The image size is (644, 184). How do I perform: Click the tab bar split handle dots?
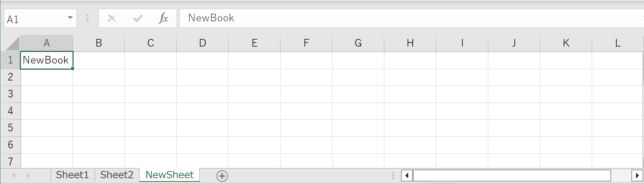[x=393, y=176]
